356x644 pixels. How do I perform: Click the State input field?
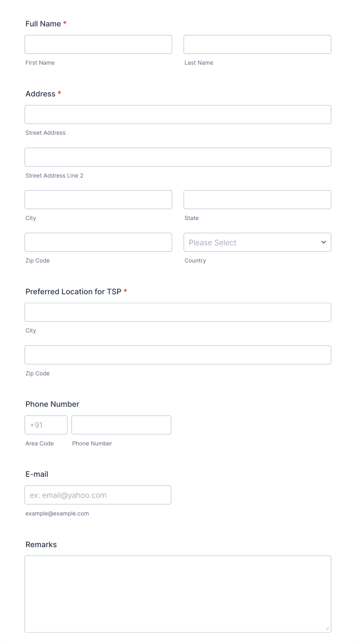[x=257, y=200]
